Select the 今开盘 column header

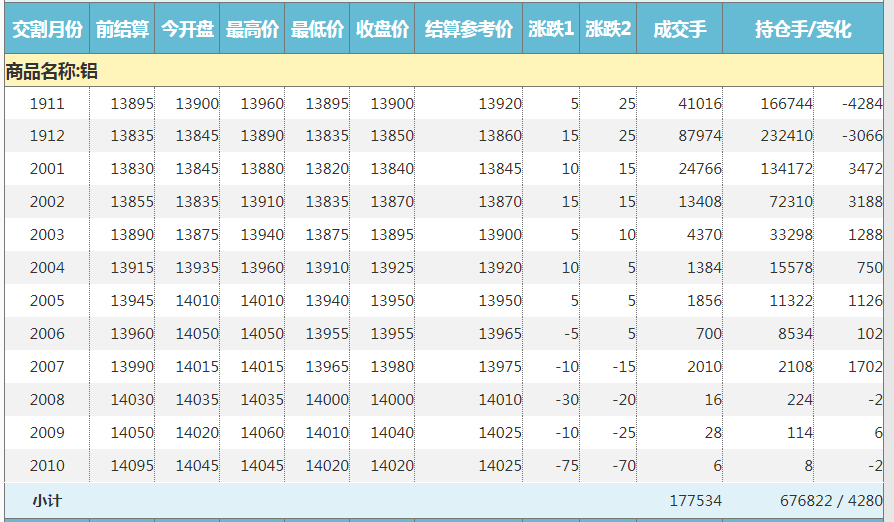point(187,30)
